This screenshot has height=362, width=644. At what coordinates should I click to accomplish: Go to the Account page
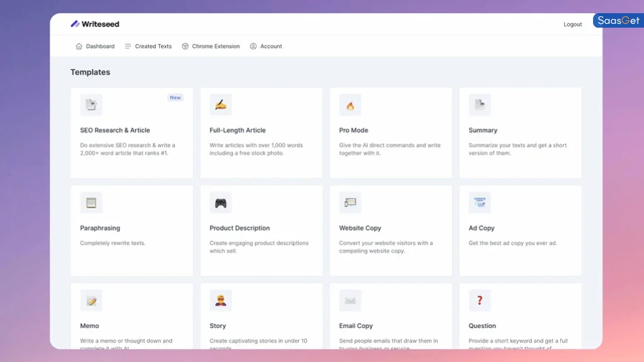coord(266,46)
